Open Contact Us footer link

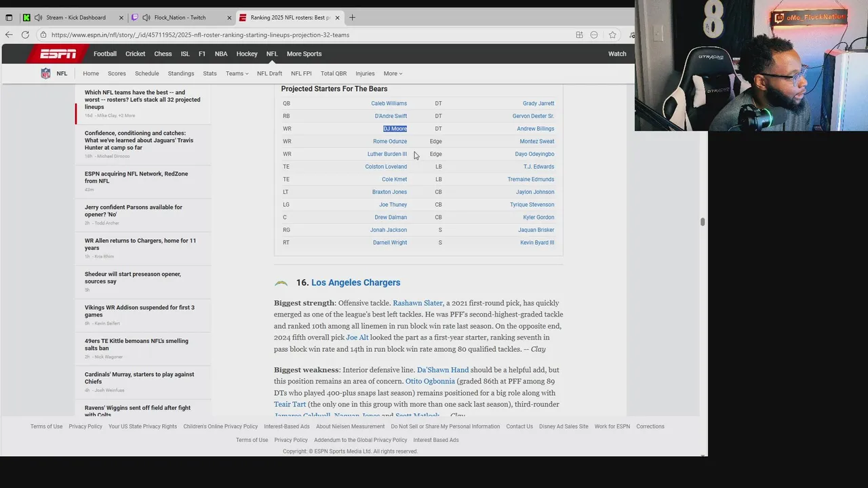click(x=519, y=426)
